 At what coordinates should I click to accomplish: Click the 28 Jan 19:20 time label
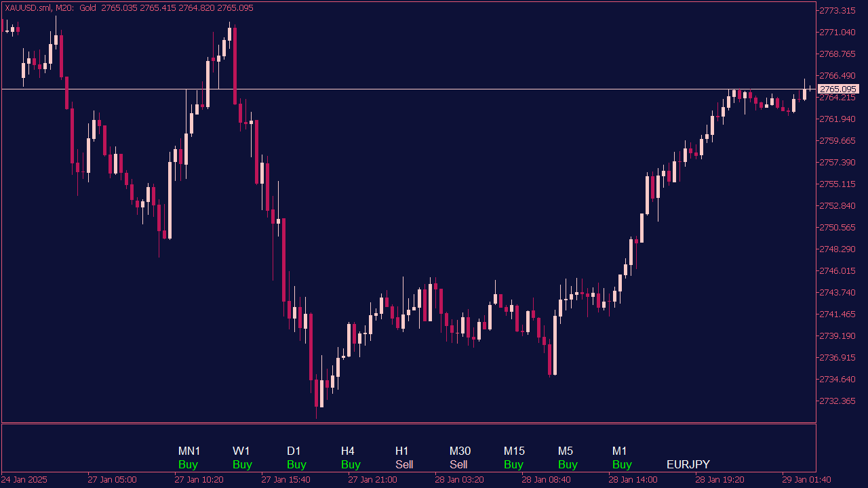coord(719,479)
